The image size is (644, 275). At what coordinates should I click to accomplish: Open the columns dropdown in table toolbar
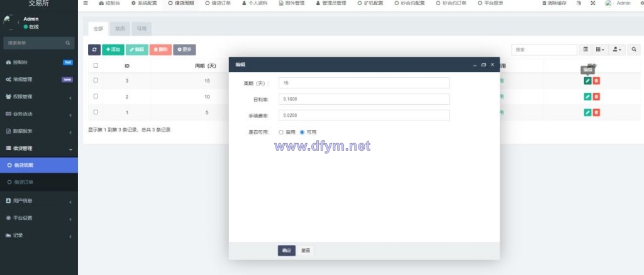[600, 50]
